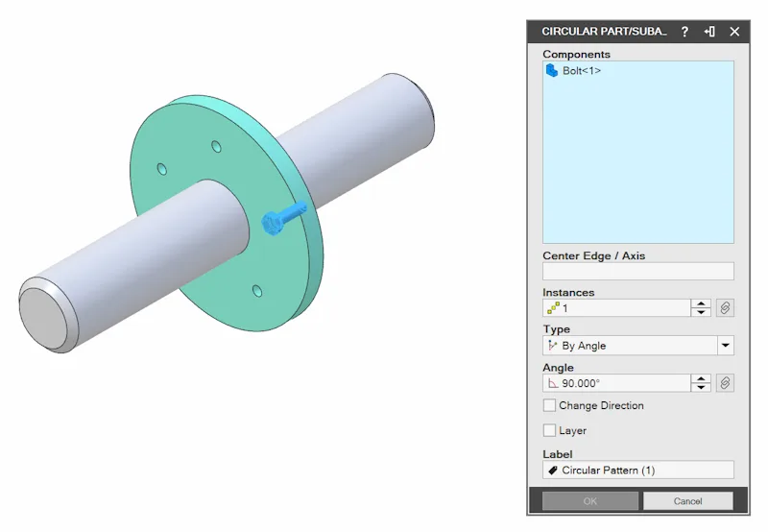Decrease Instances with down arrow
Image resolution: width=768 pixels, height=532 pixels.
click(x=701, y=312)
